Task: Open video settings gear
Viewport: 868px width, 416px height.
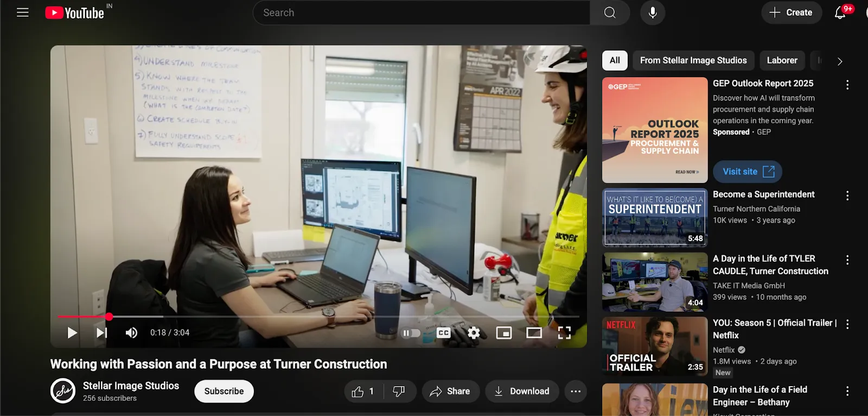Action: pos(474,333)
